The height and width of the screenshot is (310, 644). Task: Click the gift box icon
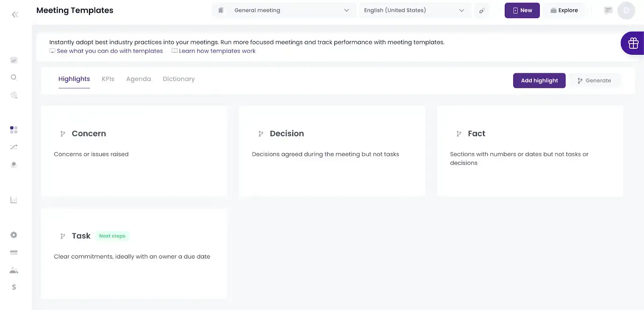(633, 43)
